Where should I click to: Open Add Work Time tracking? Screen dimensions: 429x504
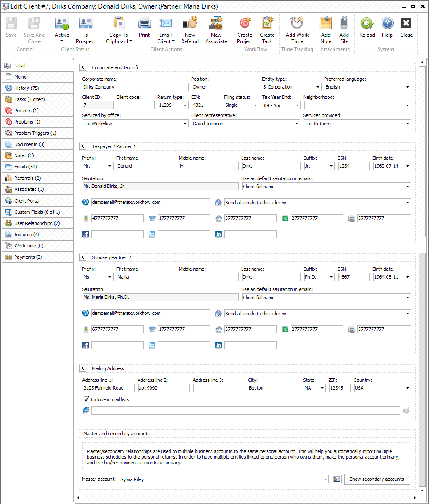click(297, 29)
